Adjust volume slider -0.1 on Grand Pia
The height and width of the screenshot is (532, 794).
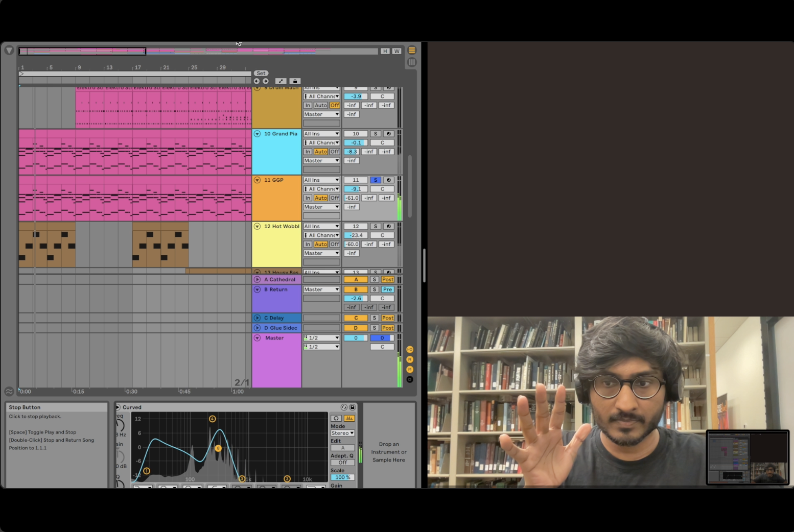(x=356, y=143)
